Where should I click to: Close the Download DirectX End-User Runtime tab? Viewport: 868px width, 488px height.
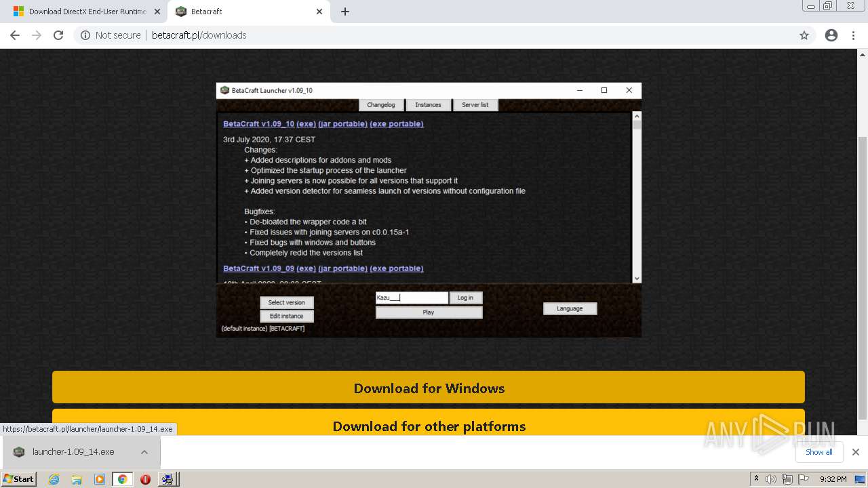(157, 12)
